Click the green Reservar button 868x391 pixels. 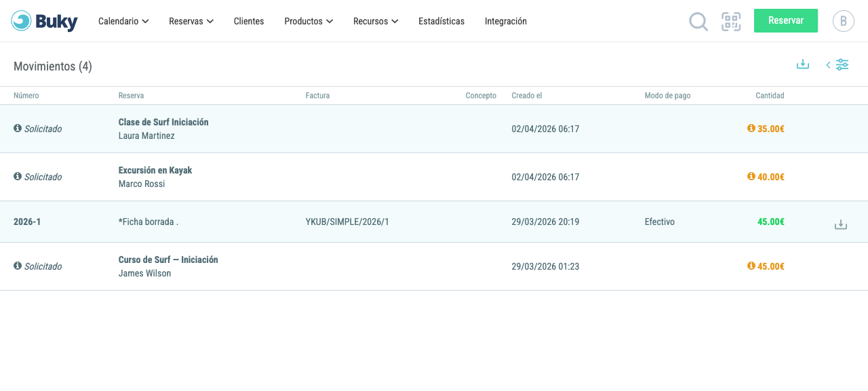[x=786, y=20]
